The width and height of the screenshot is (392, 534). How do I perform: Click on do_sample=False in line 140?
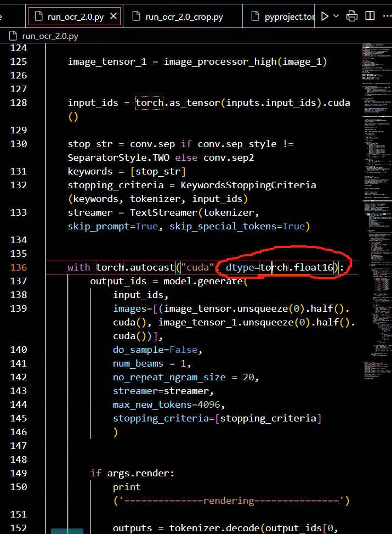(150, 350)
